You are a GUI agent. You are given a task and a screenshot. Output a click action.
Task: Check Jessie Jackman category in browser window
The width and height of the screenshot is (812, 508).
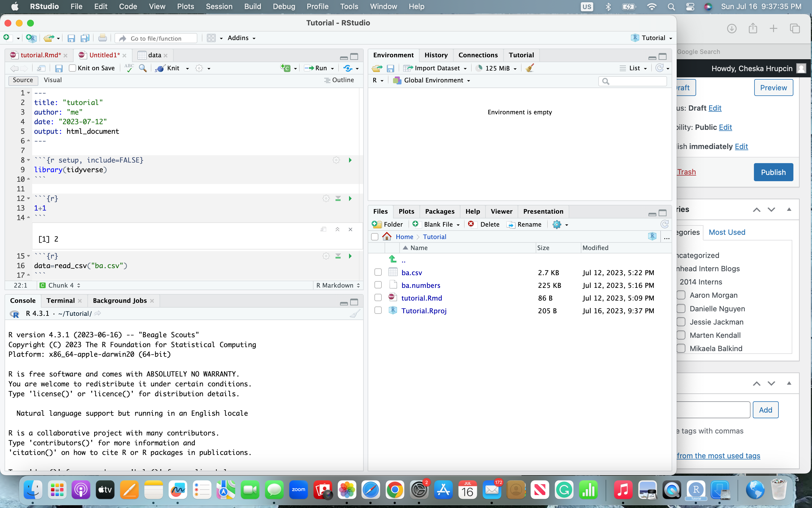(x=681, y=322)
